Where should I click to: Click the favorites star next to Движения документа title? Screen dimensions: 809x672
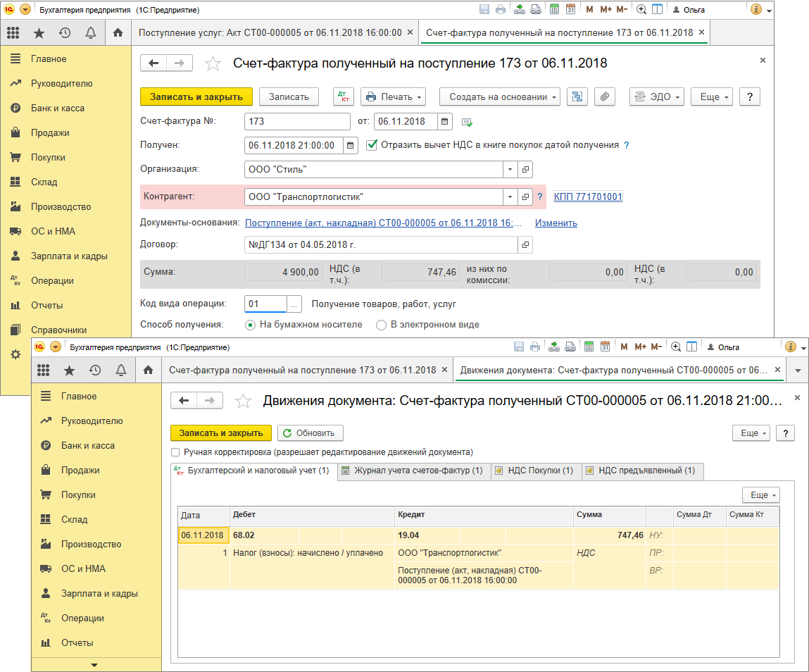coord(243,401)
